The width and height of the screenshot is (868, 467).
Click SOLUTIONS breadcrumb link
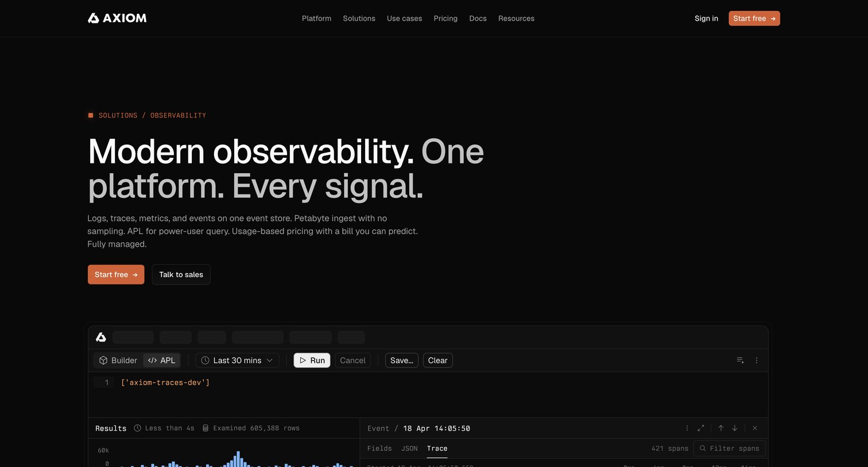coord(118,115)
